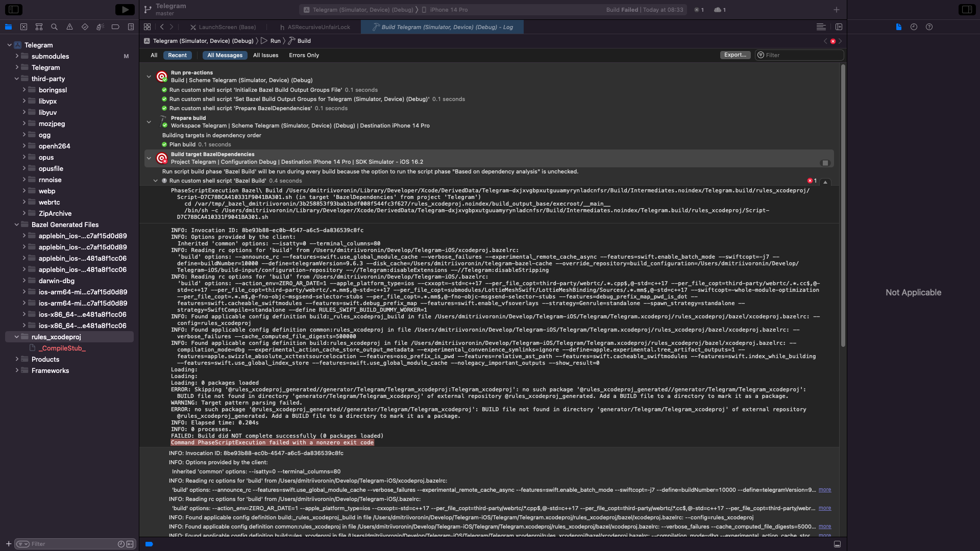Collapse the Bazel Generated Files group
The image size is (980, 551).
tap(17, 224)
